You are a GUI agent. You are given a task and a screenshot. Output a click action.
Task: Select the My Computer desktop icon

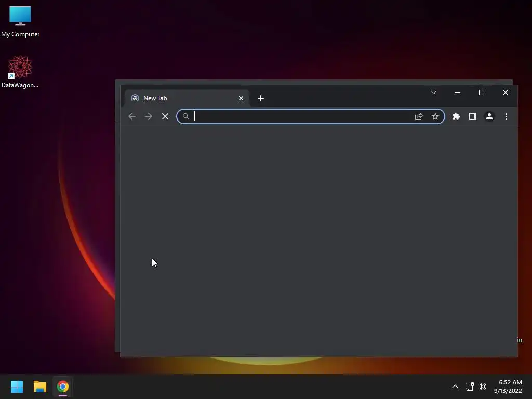(x=20, y=22)
